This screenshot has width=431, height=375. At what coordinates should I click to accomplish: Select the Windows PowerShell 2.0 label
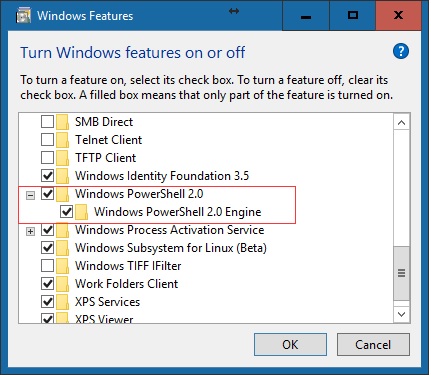pos(139,194)
